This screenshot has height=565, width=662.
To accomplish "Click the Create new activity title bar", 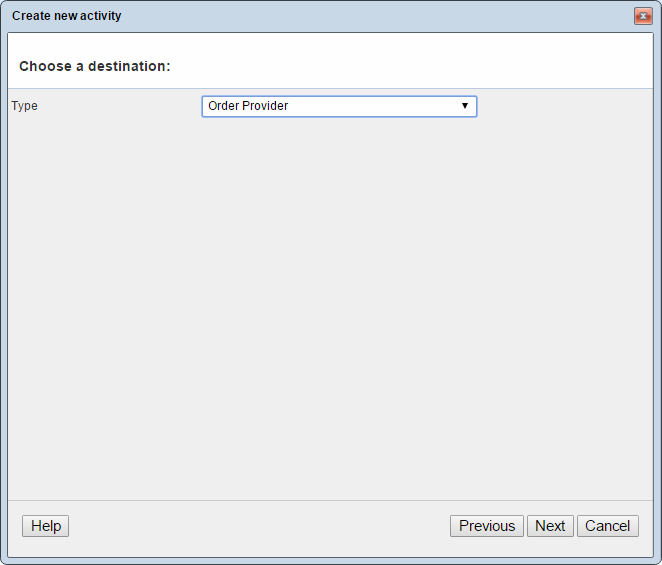I will point(300,16).
